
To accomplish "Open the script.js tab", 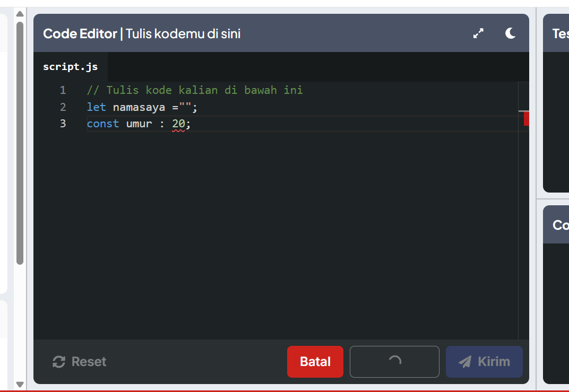I will click(x=71, y=67).
